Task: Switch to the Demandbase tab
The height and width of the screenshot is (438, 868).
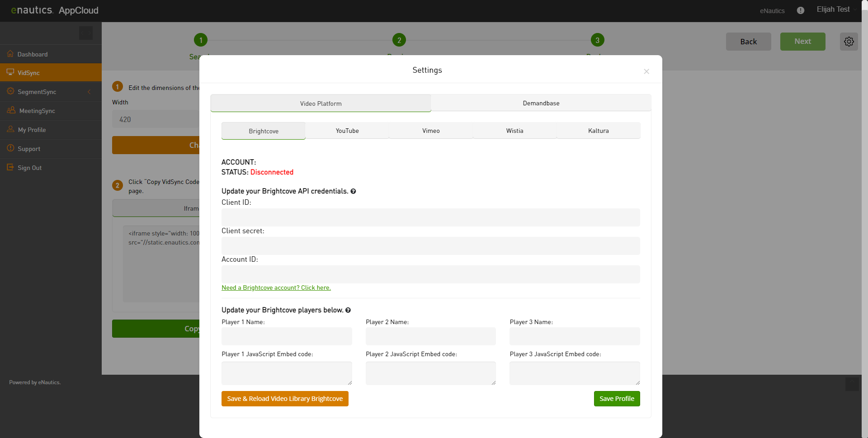Action: (x=541, y=103)
